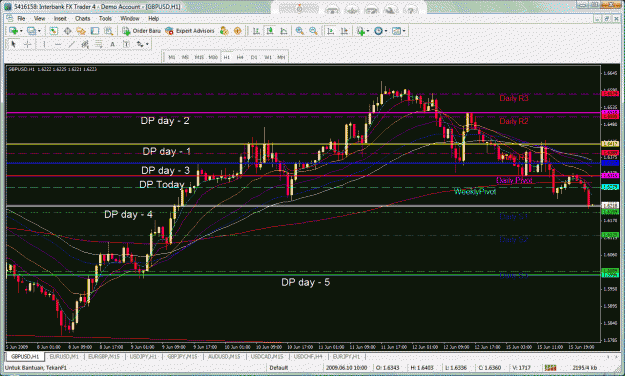Open the Tools menu
The height and width of the screenshot is (376, 625).
[105, 18]
